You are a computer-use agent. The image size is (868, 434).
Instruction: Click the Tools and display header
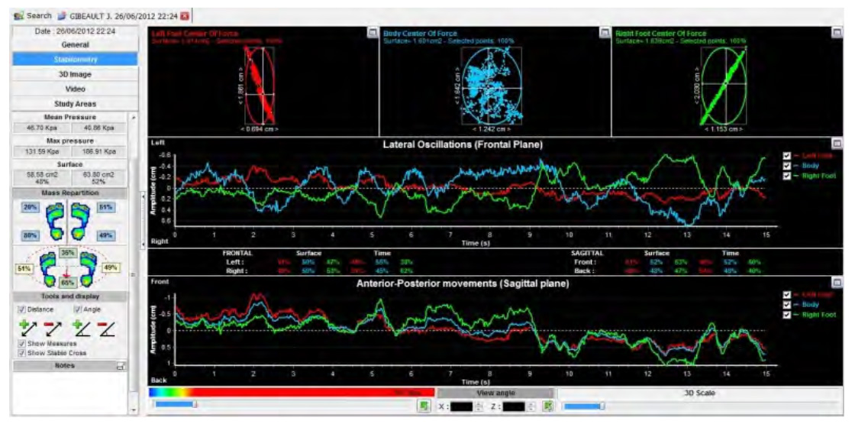pos(69,296)
